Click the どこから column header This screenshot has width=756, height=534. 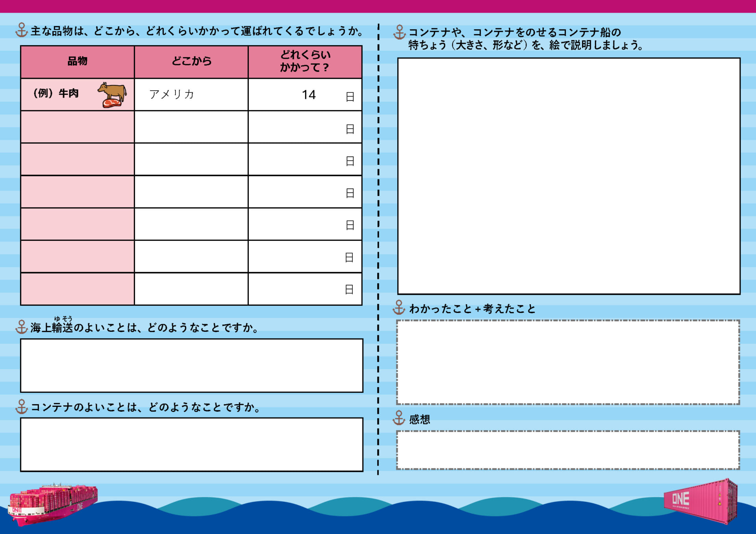pos(191,62)
